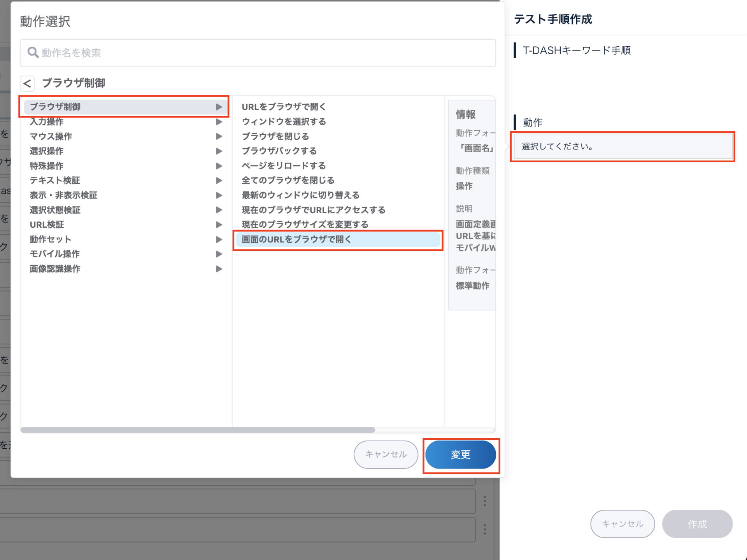Select the URL検証 category
Screen dimensions: 747x560
pos(47,225)
